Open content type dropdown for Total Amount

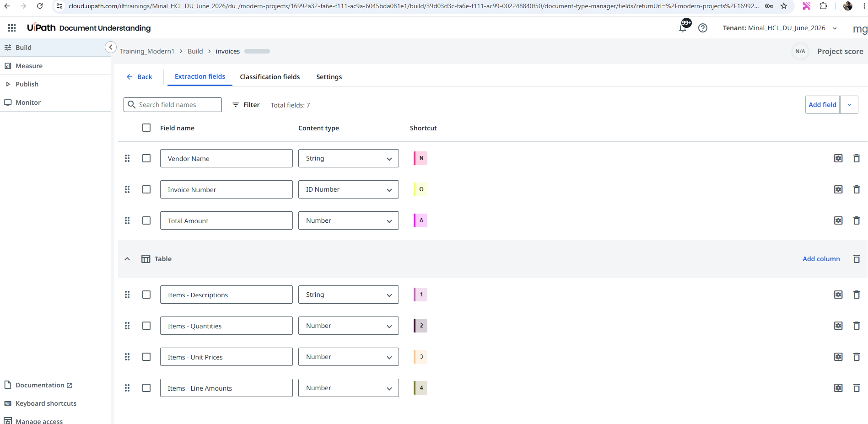349,220
